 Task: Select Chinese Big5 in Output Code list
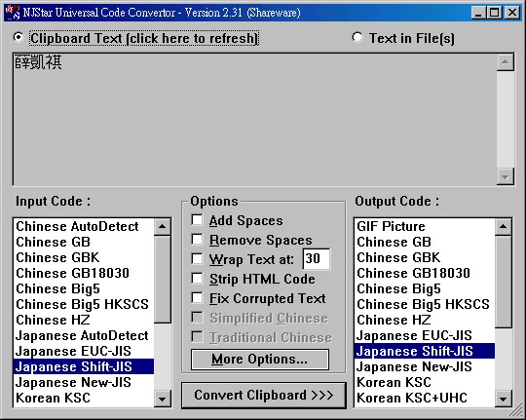coord(425,289)
